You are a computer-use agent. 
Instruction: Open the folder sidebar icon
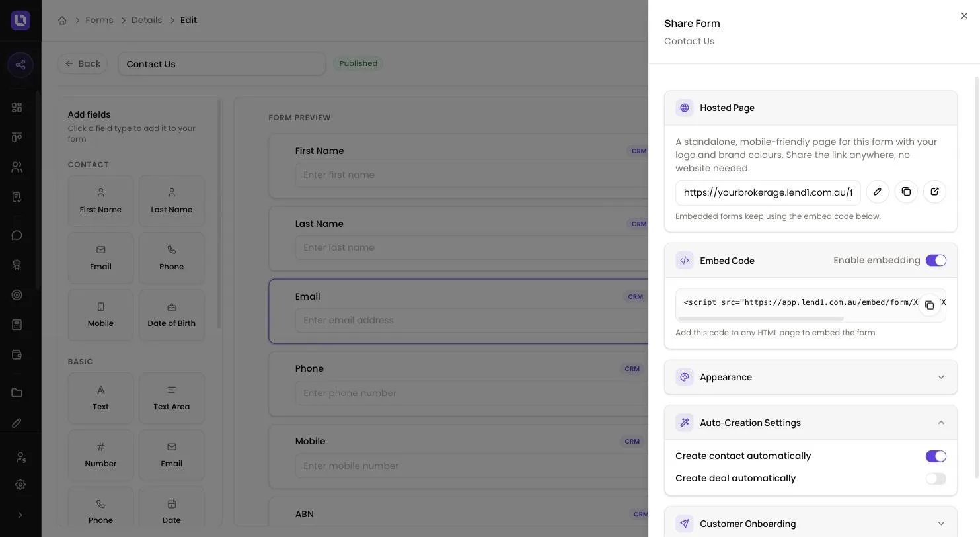[17, 393]
